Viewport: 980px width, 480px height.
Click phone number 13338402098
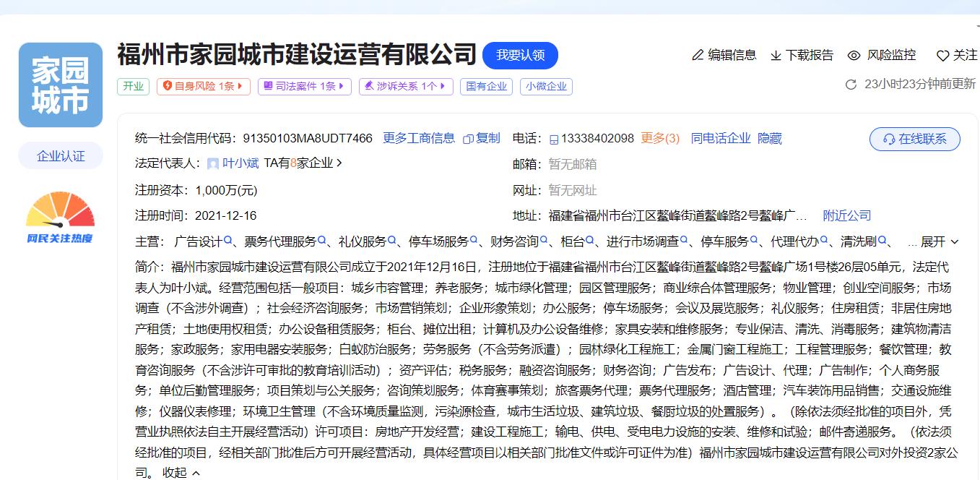point(597,138)
